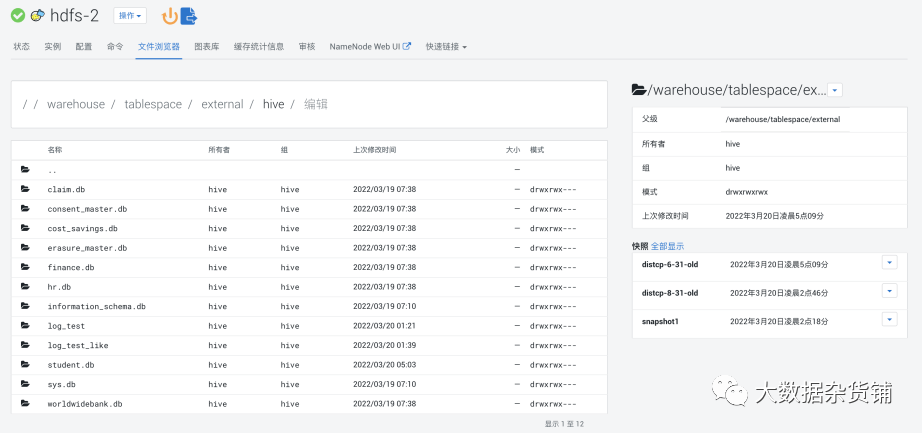Click the folder icon next to cost_savings.db
Image resolution: width=922 pixels, height=433 pixels.
click(25, 228)
